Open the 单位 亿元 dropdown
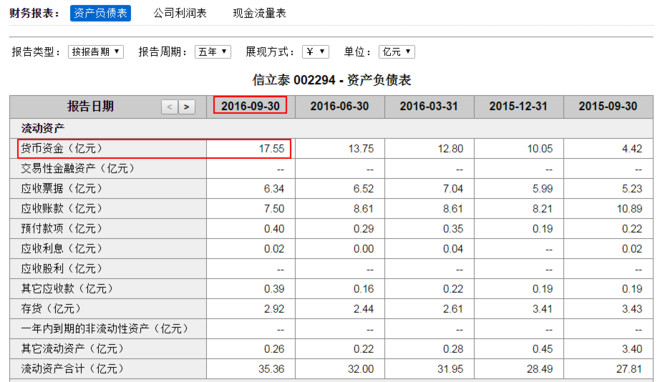Screen dimensions: 660x382 click(397, 52)
